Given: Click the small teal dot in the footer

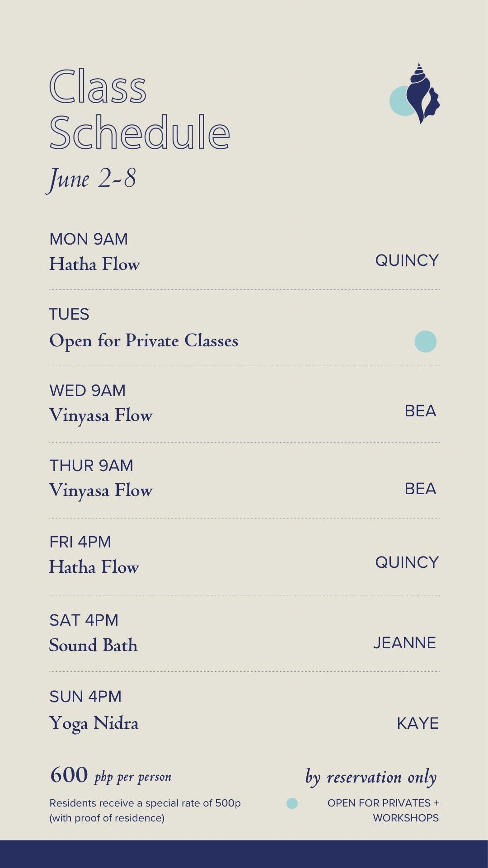Looking at the screenshot, I should tap(292, 803).
